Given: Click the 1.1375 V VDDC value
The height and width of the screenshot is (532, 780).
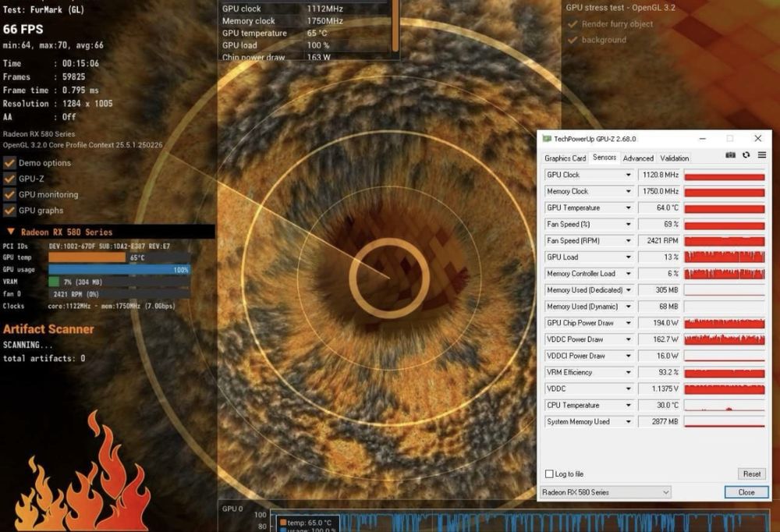Looking at the screenshot, I should coord(660,388).
